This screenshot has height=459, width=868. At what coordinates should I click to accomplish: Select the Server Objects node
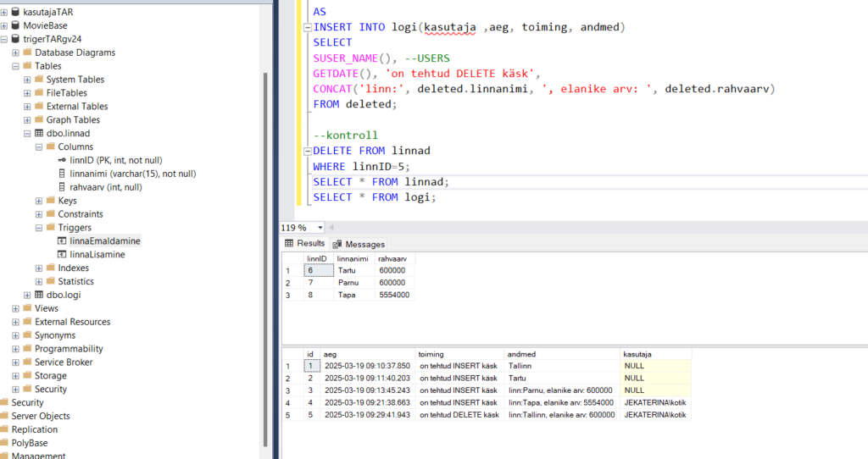(41, 416)
